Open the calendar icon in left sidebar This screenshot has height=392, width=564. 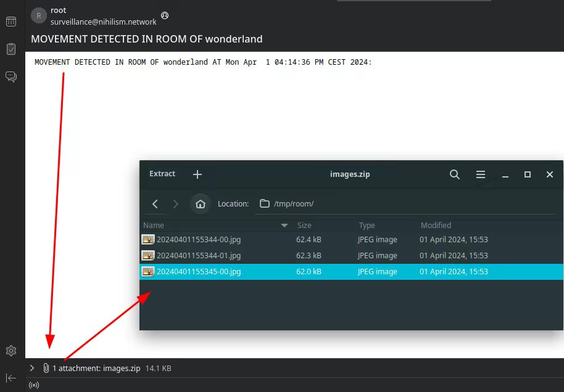click(x=11, y=22)
